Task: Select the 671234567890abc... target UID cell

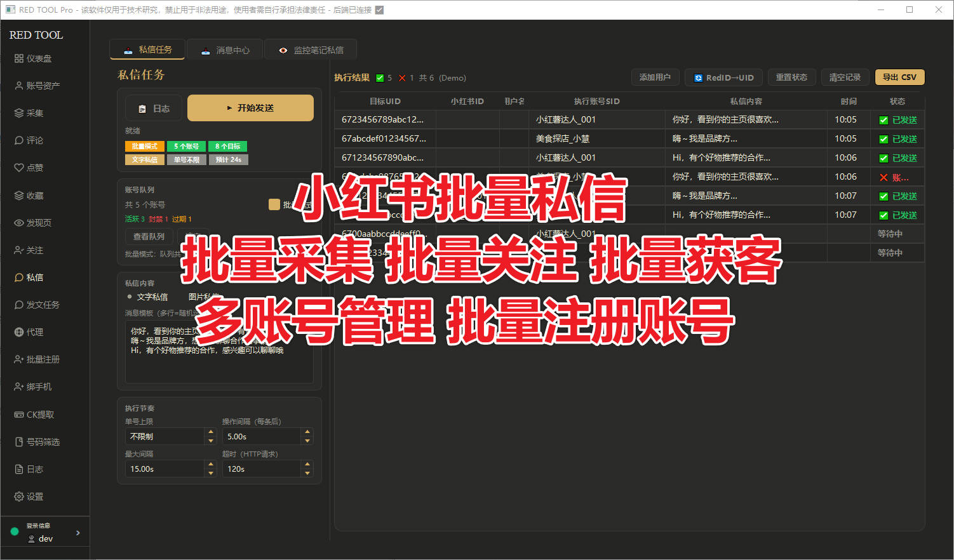Action: coord(386,157)
